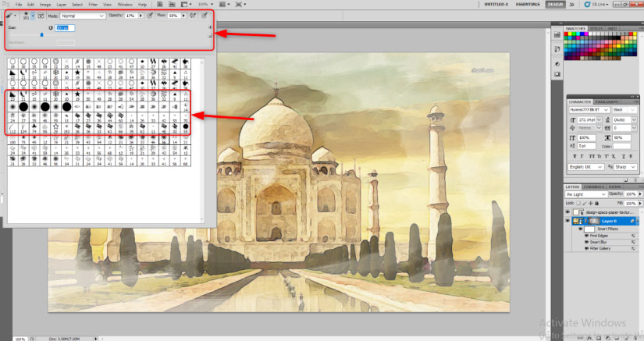Toggle the Filter Gallery filter eye
This screenshot has height=341, width=644.
point(586,248)
